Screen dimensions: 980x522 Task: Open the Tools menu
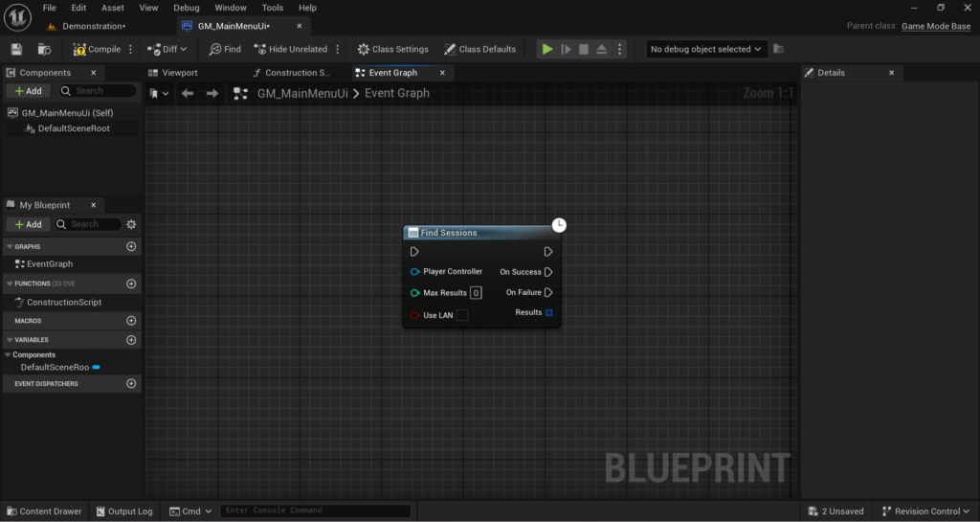pyautogui.click(x=273, y=8)
